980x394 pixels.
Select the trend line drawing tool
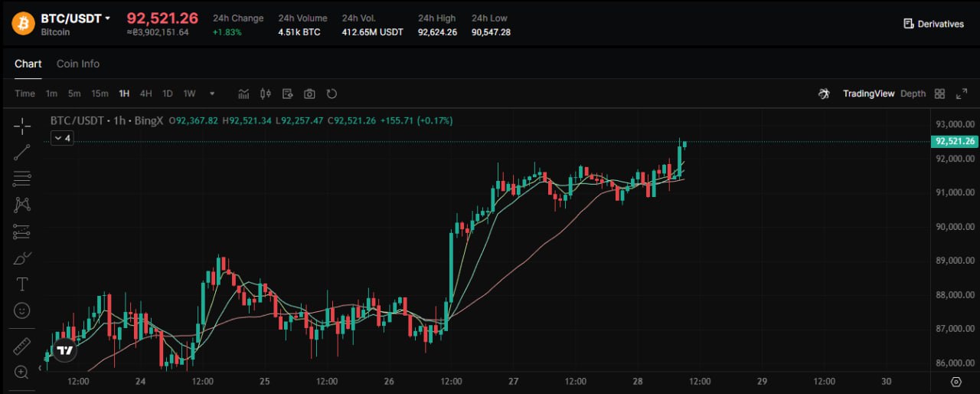22,152
